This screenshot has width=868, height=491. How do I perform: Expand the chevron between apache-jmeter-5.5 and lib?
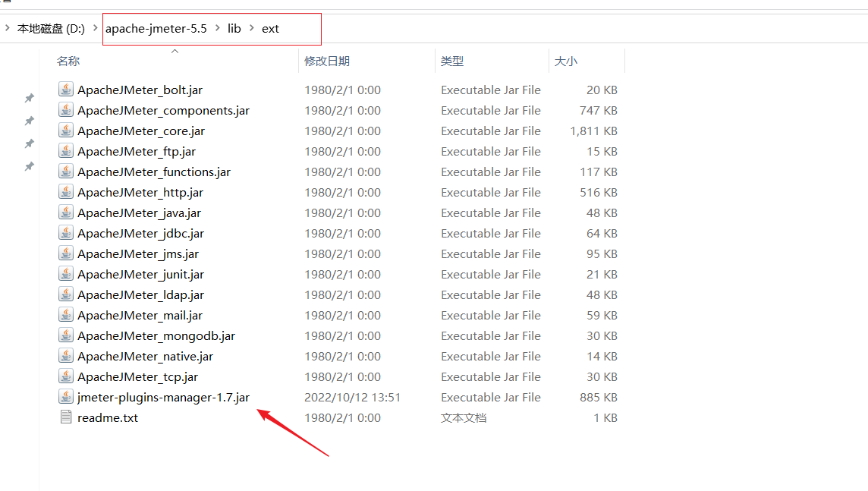click(x=217, y=27)
